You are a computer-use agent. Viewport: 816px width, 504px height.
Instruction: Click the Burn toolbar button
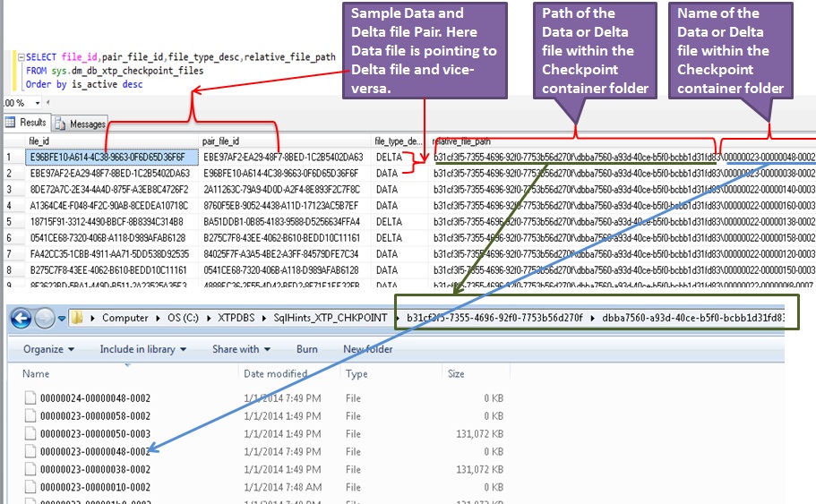tap(306, 349)
